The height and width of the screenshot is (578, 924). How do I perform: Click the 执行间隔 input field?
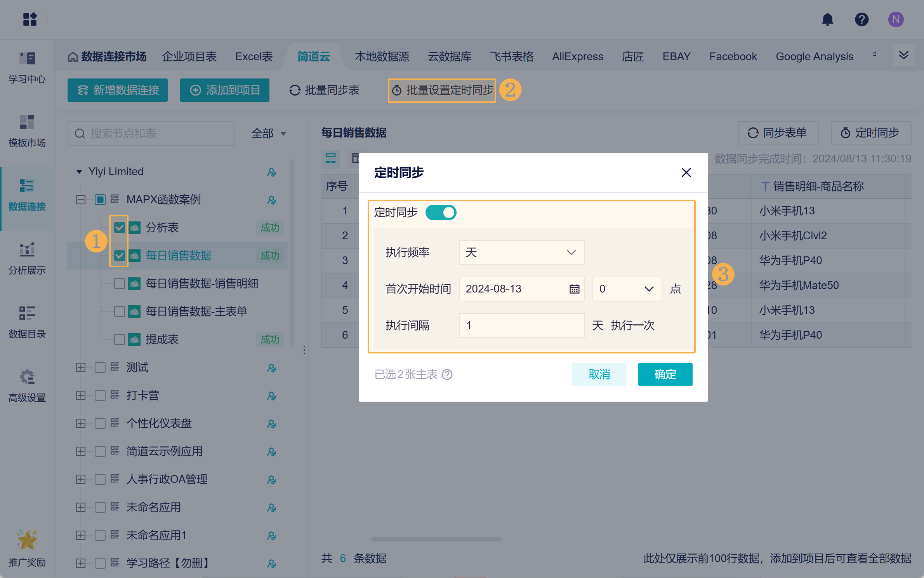click(521, 326)
